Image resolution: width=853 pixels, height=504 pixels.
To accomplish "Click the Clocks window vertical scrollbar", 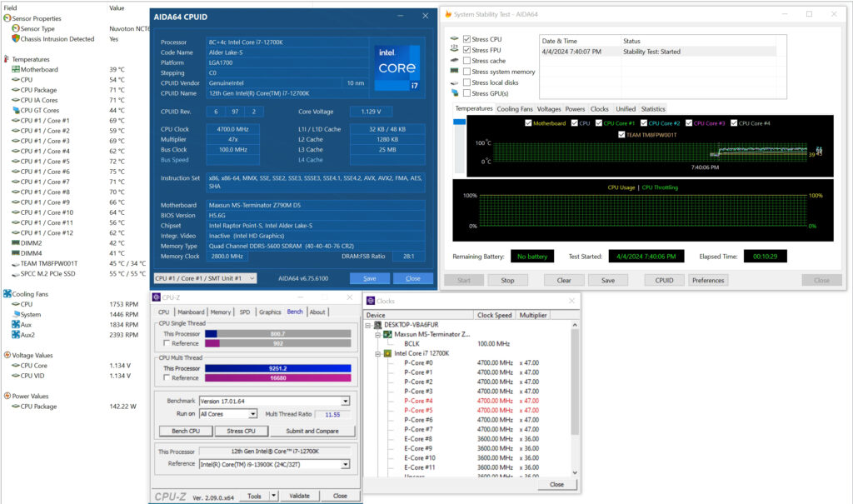I will coord(575,398).
